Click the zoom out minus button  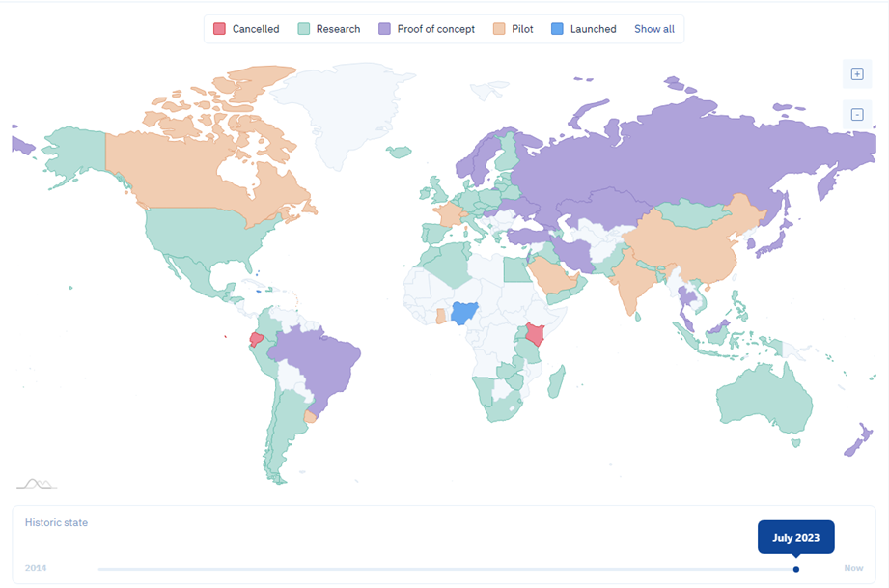857,115
